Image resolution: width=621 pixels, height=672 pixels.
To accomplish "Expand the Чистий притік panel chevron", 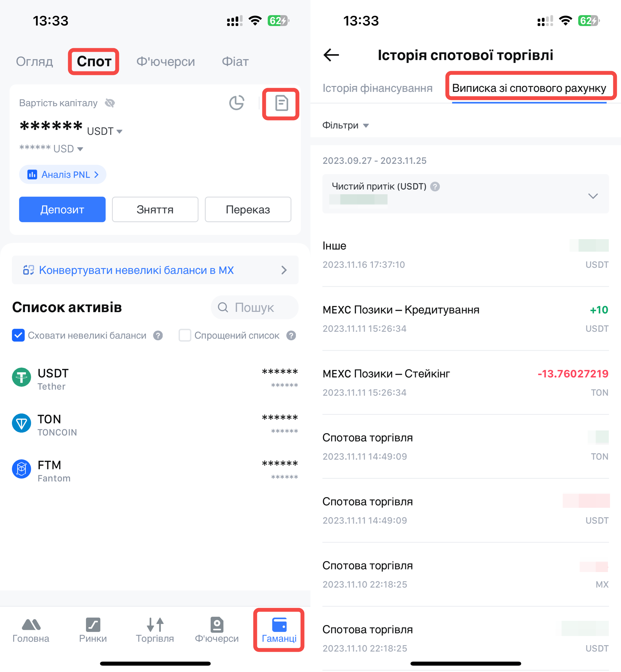I will (593, 196).
